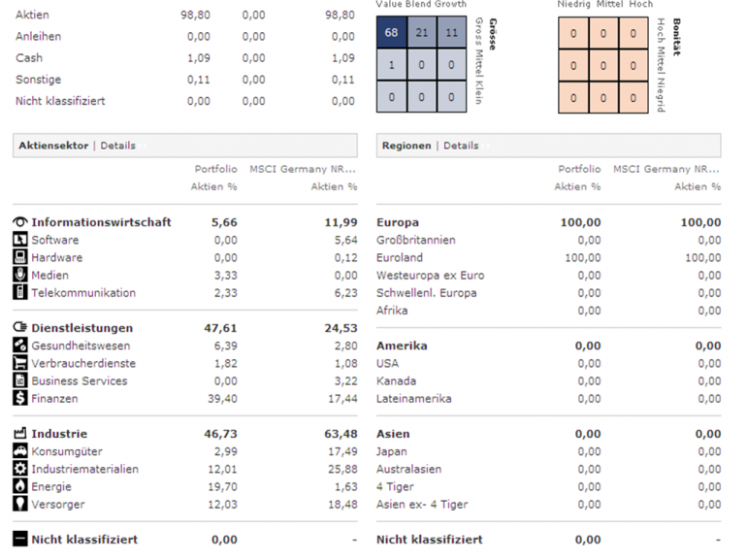
Task: Click the Industrie heading
Action: click(x=59, y=434)
